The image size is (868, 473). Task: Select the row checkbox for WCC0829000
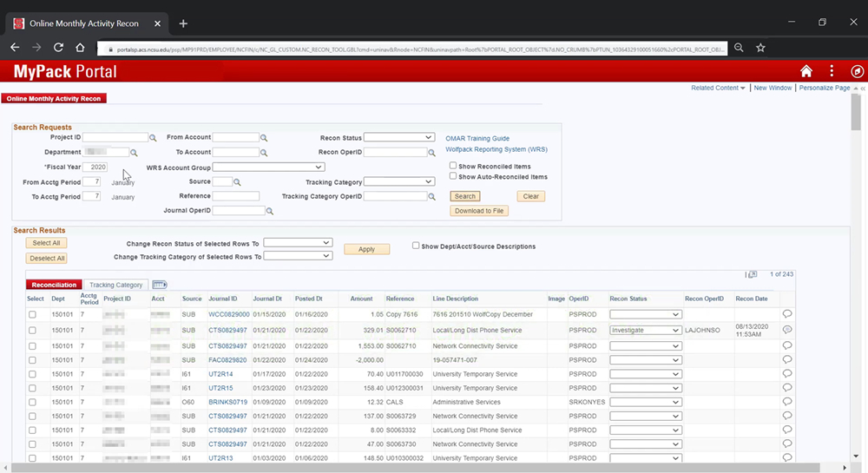[x=32, y=314]
